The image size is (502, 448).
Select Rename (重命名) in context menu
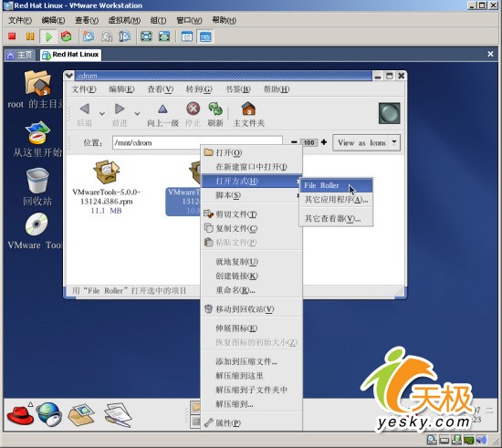[x=252, y=290]
